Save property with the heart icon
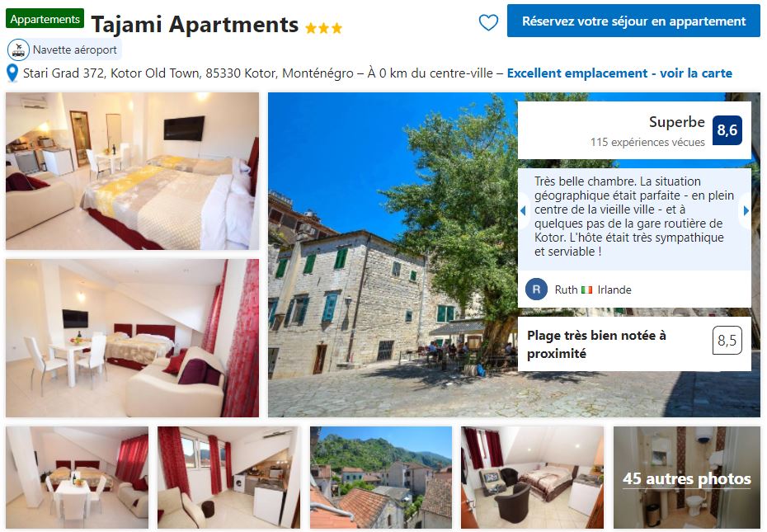The width and height of the screenshot is (767, 532). click(488, 22)
